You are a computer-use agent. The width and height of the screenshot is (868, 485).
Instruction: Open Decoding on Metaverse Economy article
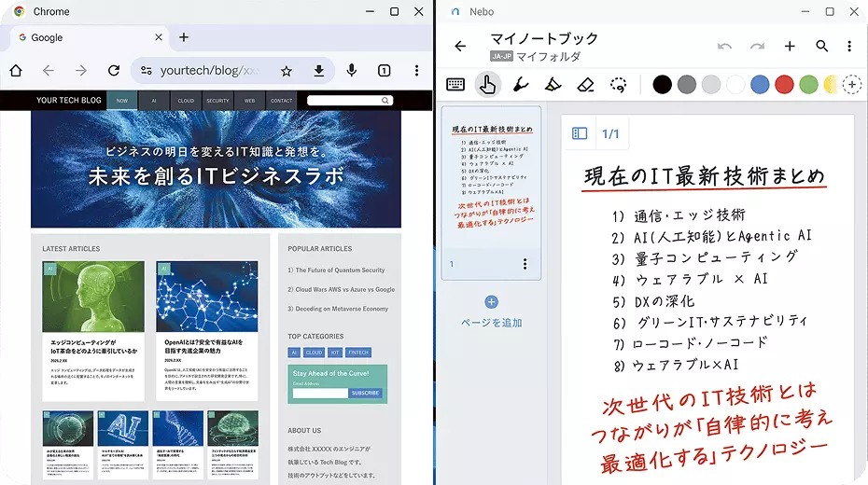[338, 309]
